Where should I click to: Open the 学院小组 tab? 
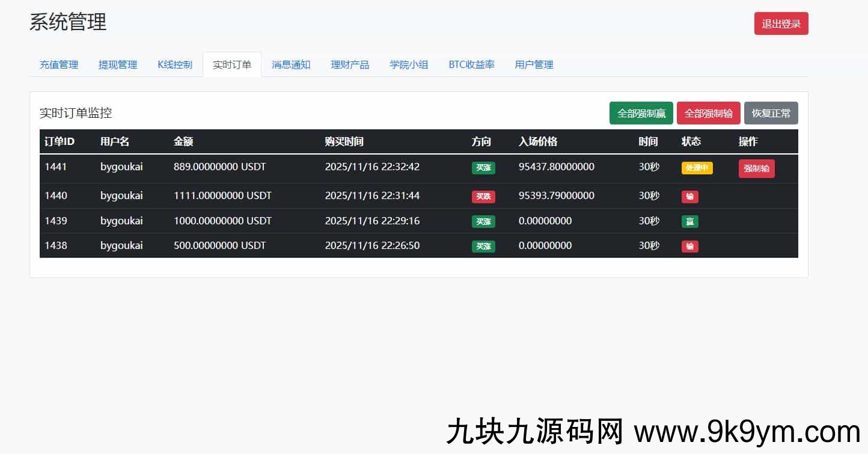[x=409, y=64]
